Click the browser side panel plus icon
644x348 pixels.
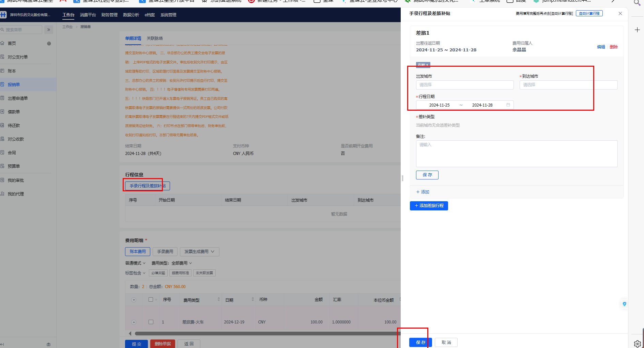pos(637,30)
